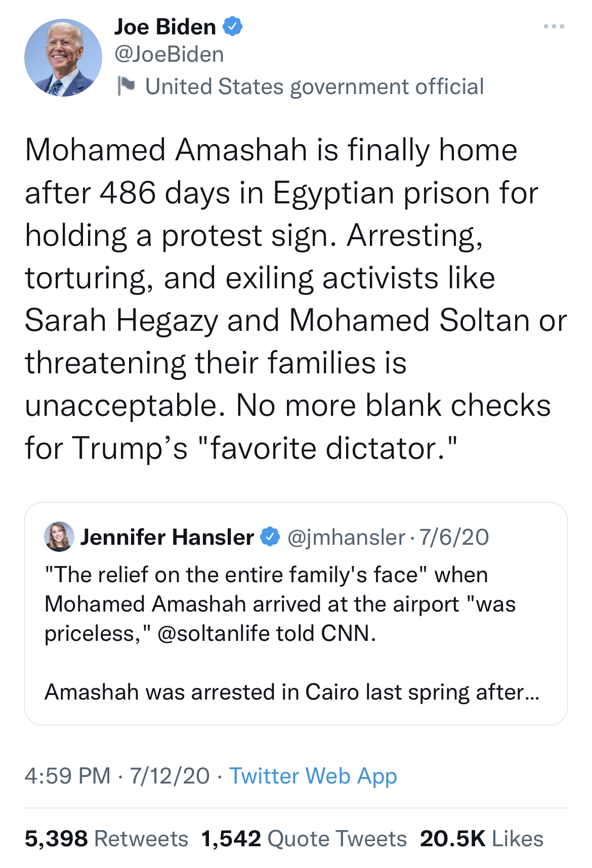The height and width of the screenshot is (868, 592).
Task: Open Jennifer Hansler's small avatar
Action: coord(59,537)
